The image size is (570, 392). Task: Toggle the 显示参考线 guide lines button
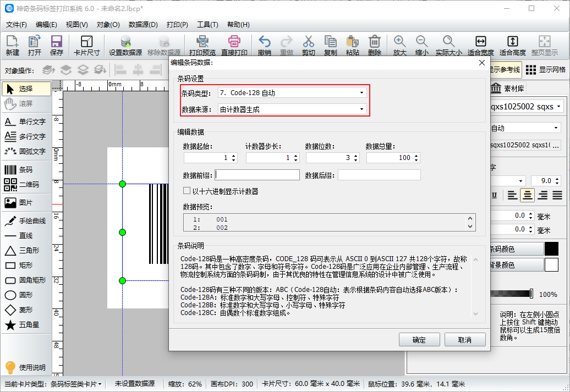[506, 70]
